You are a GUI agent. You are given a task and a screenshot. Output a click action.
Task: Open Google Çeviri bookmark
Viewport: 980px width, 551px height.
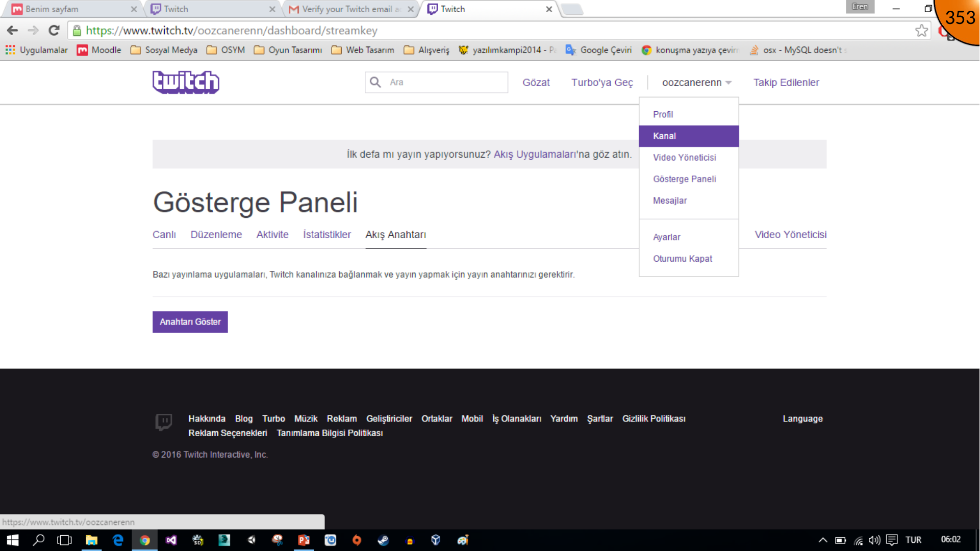pyautogui.click(x=599, y=50)
